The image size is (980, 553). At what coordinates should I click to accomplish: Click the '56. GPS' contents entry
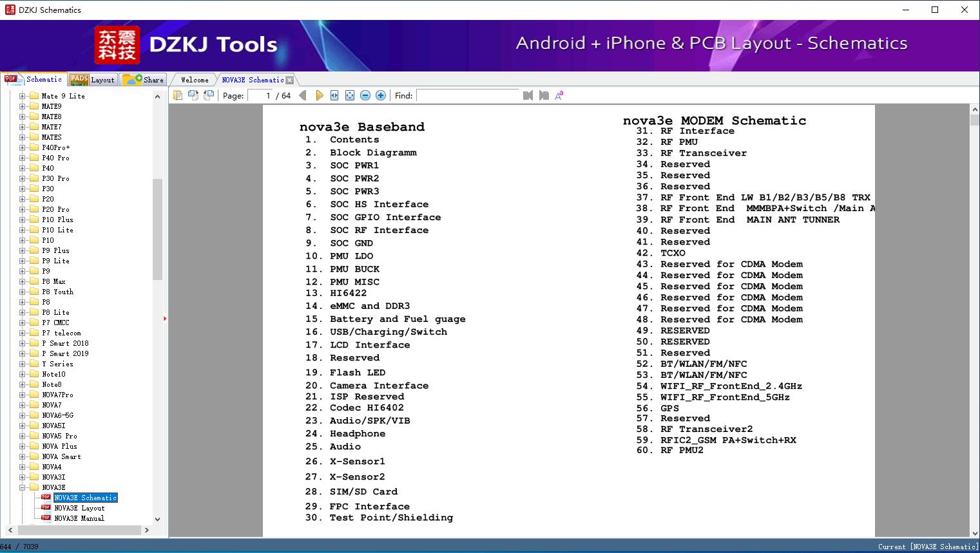click(x=658, y=408)
